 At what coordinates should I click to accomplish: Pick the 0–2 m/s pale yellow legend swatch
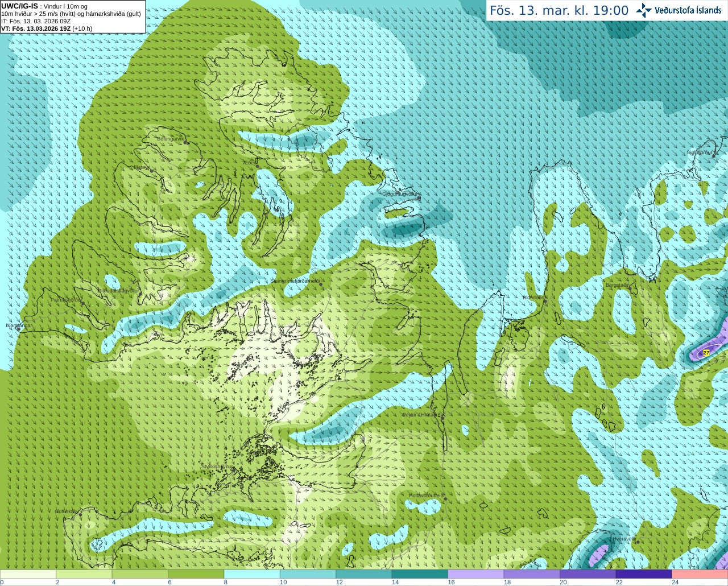tap(28, 574)
